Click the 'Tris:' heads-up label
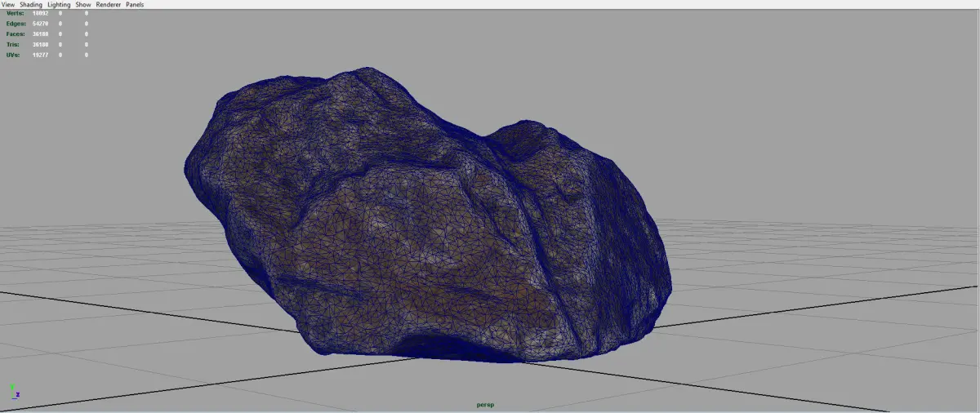Screen dimensions: 980x413 click(x=14, y=45)
